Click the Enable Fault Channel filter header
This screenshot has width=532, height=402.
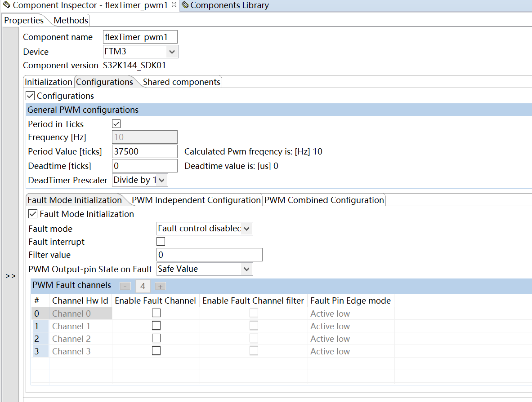253,300
